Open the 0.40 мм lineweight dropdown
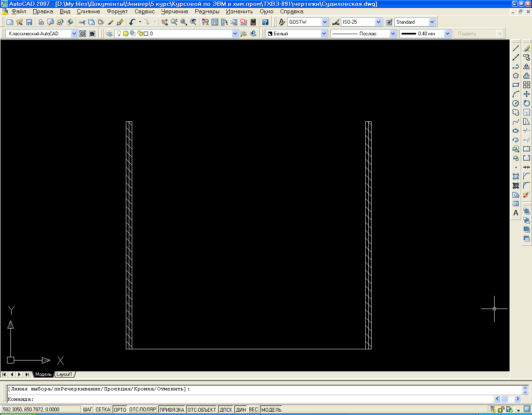 click(447, 34)
